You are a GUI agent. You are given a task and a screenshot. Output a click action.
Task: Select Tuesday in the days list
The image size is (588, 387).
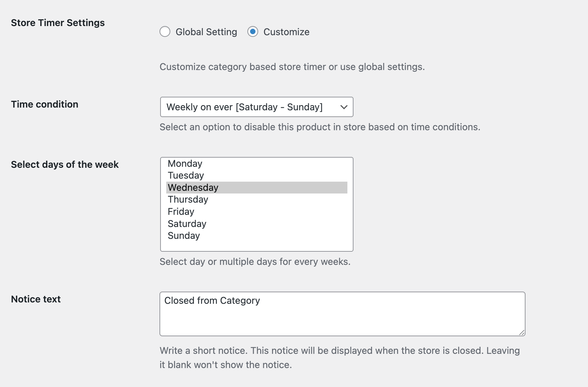186,175
